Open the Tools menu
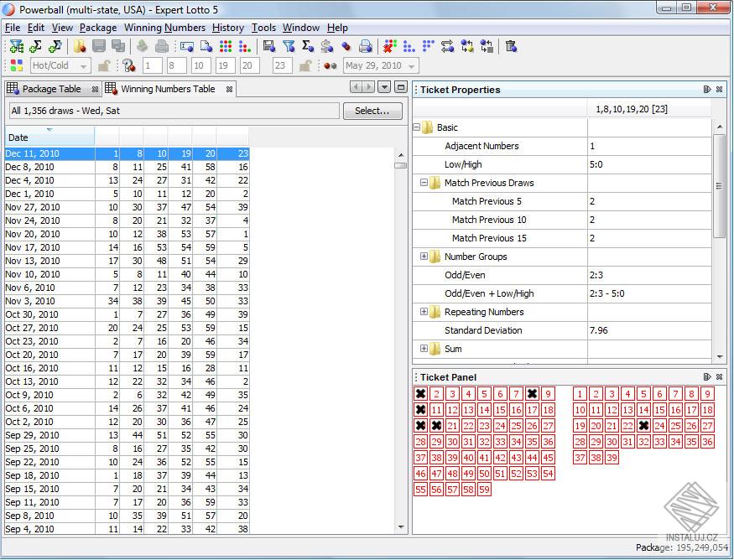 coord(263,28)
